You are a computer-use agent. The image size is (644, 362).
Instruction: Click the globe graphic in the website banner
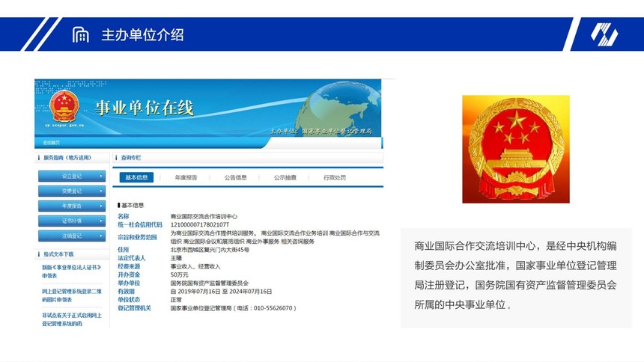pos(339,108)
